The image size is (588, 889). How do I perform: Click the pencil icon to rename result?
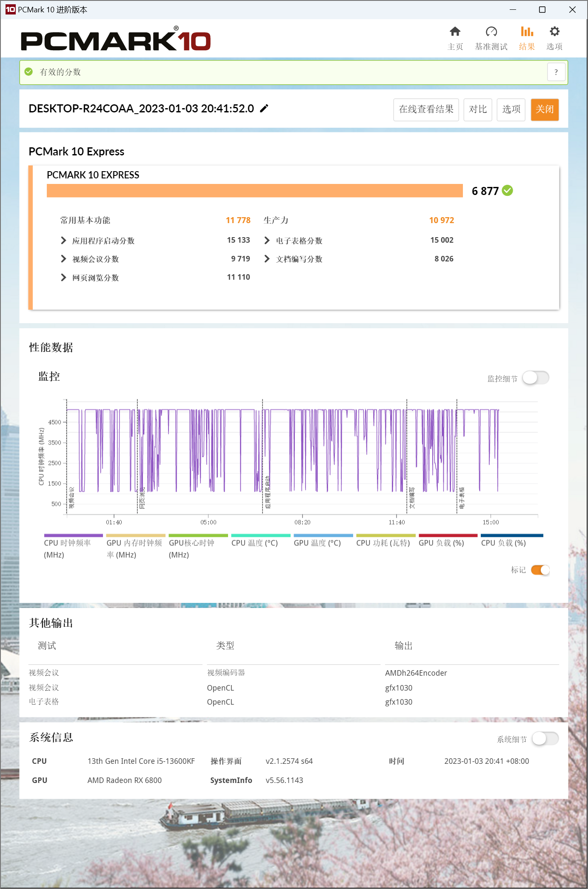[264, 109]
